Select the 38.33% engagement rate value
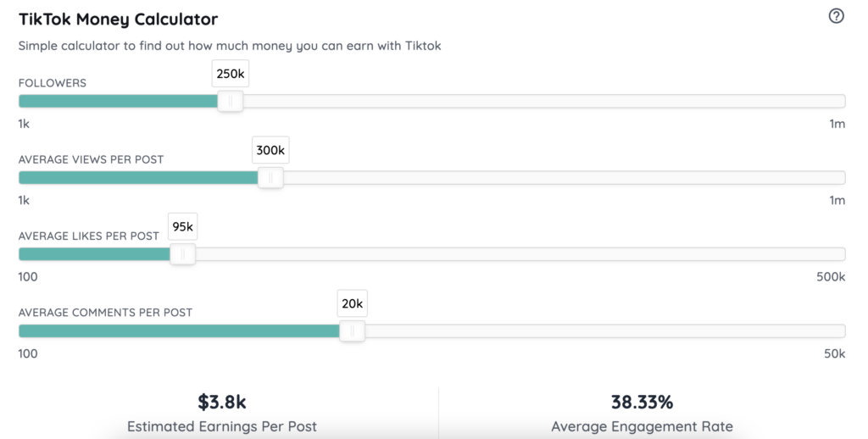The height and width of the screenshot is (439, 868). coord(643,402)
